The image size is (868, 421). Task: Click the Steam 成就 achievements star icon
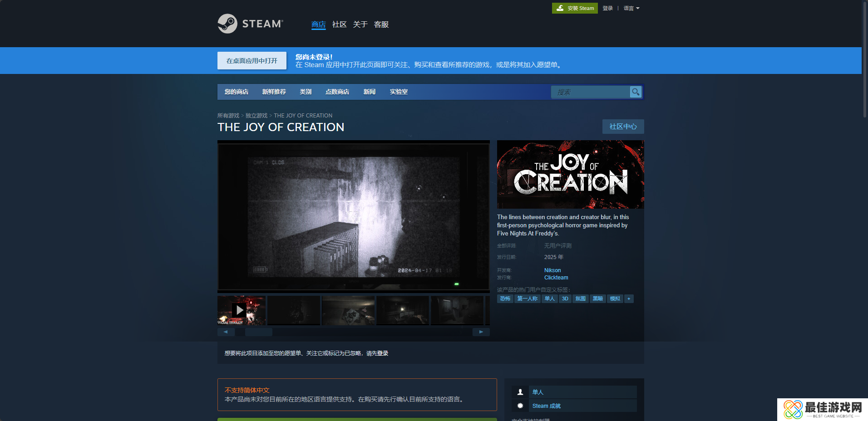coord(520,406)
